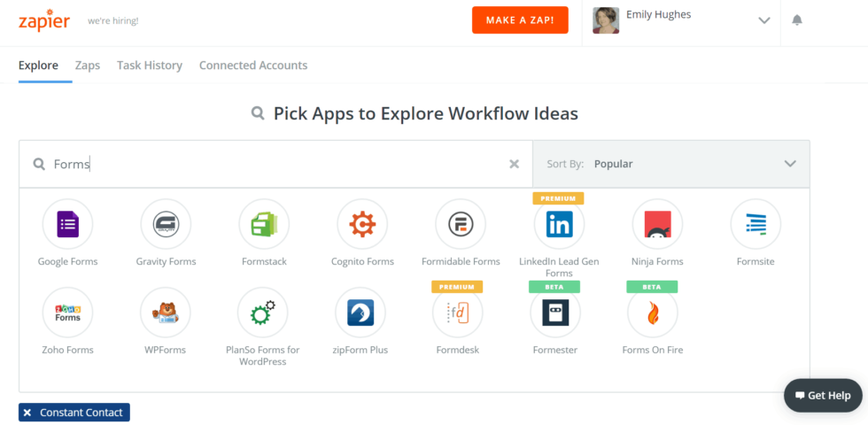Click the Constant Contact tag label
Viewport: 868px width, 425px height.
pos(81,413)
